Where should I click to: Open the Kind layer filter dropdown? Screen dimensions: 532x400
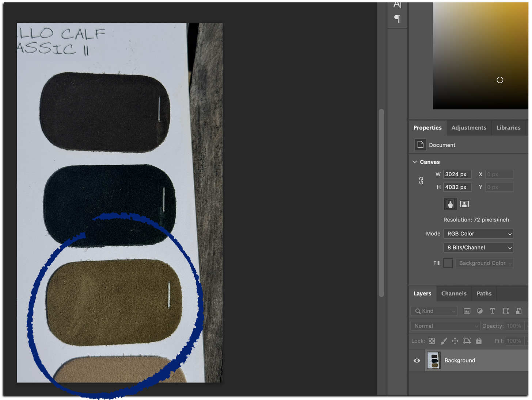click(x=434, y=311)
